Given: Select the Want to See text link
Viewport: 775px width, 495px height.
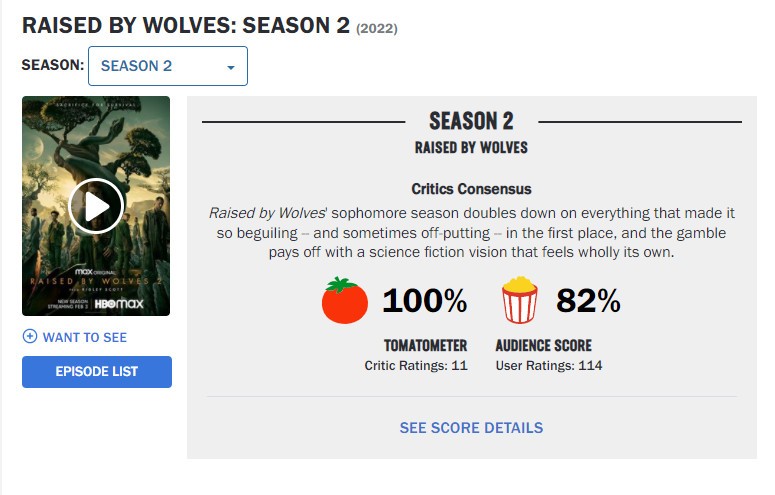Looking at the screenshot, I should 85,337.
